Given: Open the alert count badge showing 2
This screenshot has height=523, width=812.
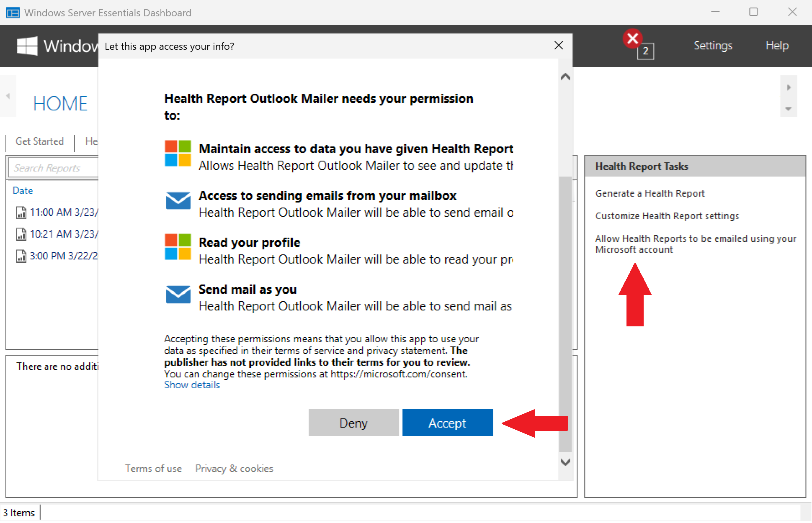Looking at the screenshot, I should (645, 51).
